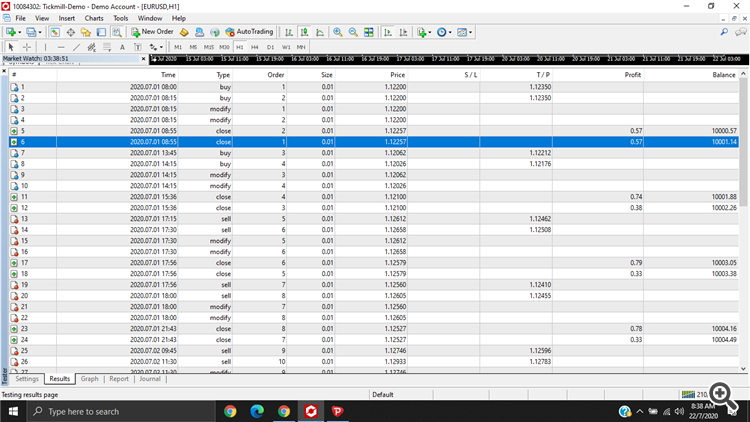Switch to the M5 timeframe
The image size is (750, 422).
point(193,47)
